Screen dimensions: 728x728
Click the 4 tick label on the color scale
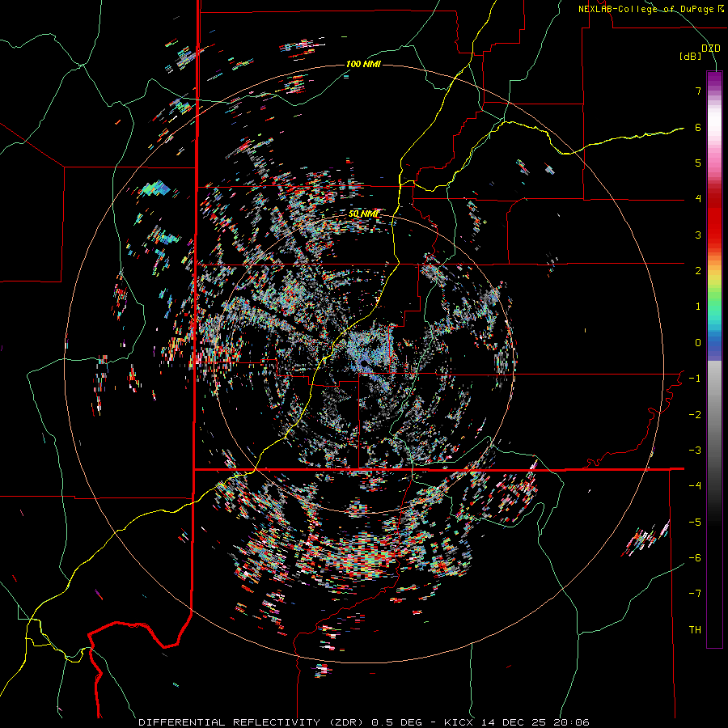698,199
